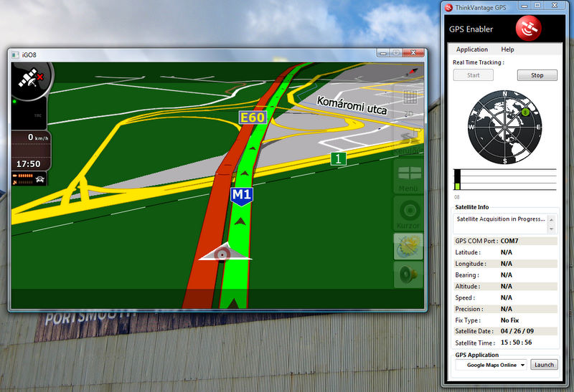The image size is (574, 392).
Task: Click the Bearing N/A value
Action: [507, 275]
